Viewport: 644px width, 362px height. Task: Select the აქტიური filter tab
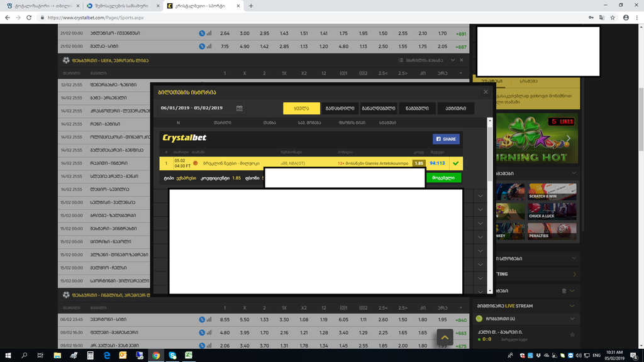455,108
